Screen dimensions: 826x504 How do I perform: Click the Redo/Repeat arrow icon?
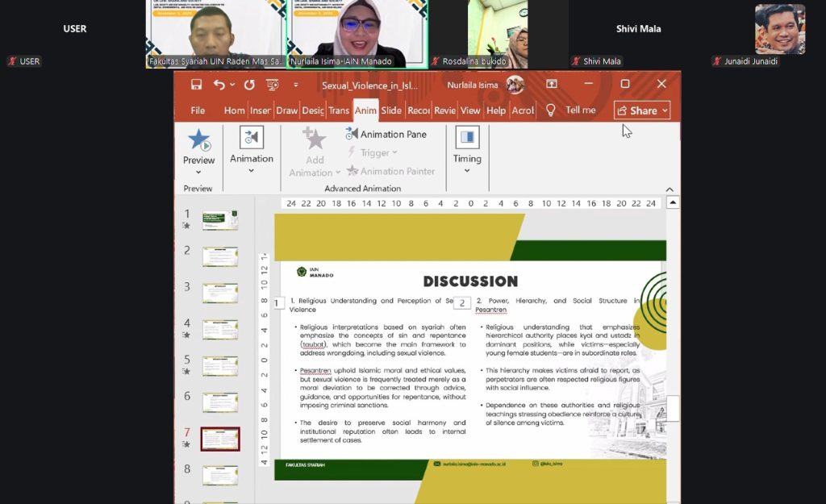tap(249, 85)
